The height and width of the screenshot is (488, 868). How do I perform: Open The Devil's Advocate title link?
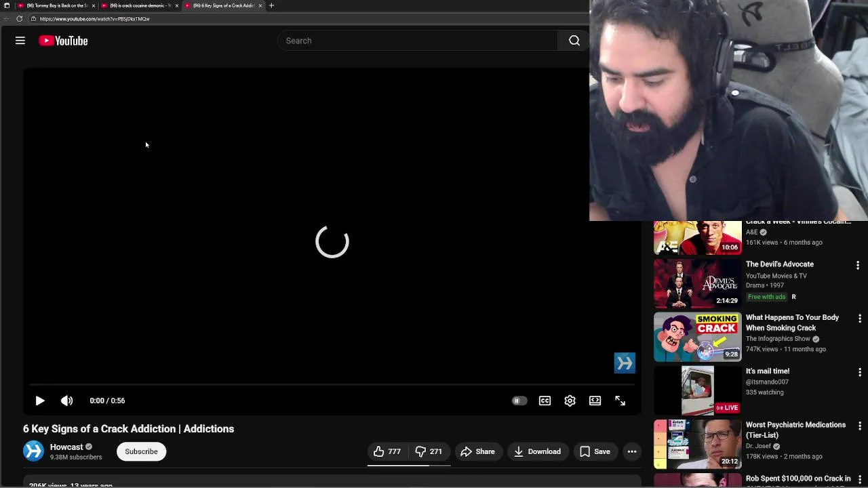(780, 264)
